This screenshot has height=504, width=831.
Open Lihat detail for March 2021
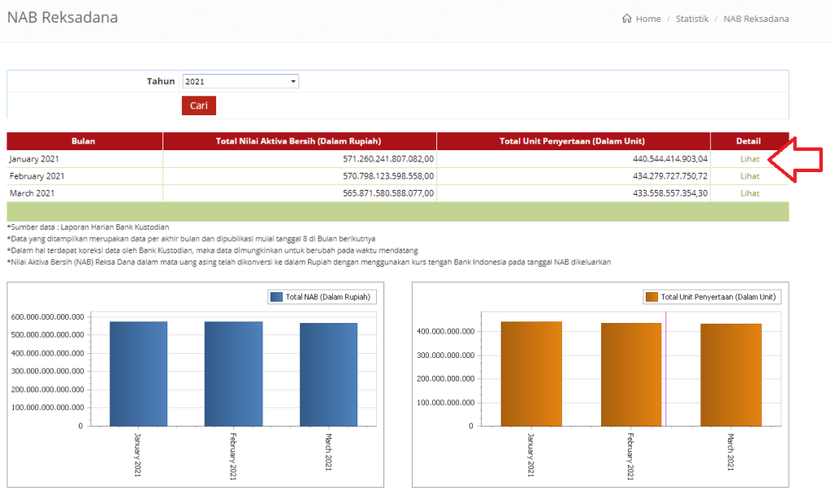(749, 193)
